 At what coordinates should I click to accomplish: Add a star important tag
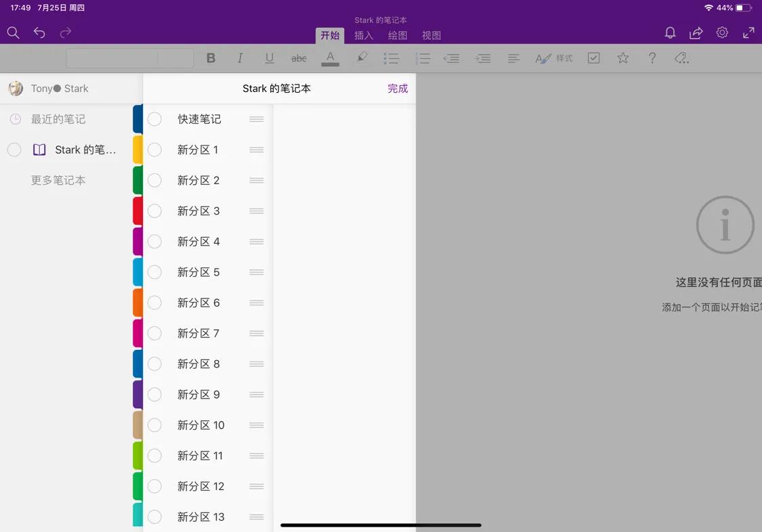(x=622, y=58)
